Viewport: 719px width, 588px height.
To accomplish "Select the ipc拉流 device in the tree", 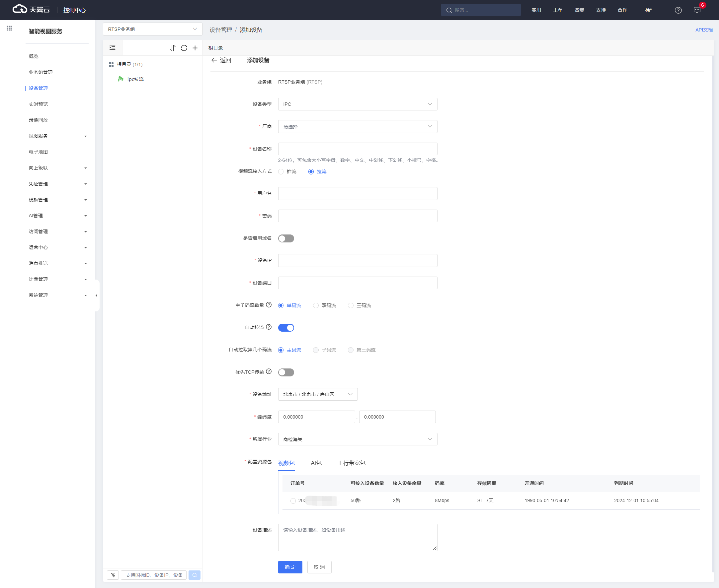I will 135,79.
